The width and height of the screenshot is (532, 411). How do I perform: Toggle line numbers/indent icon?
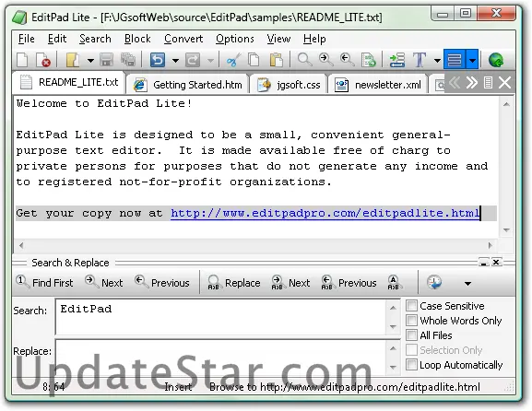[x=397, y=61]
